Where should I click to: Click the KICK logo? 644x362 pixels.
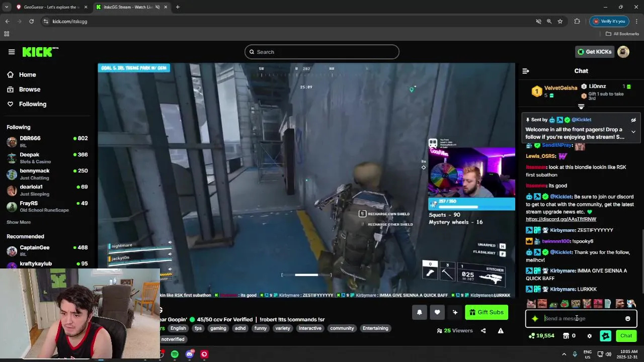point(40,52)
